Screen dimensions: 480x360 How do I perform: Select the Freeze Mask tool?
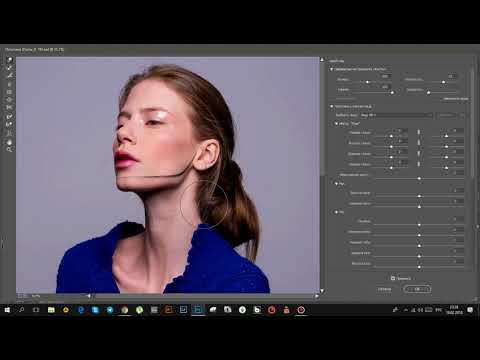pyautogui.click(x=9, y=116)
